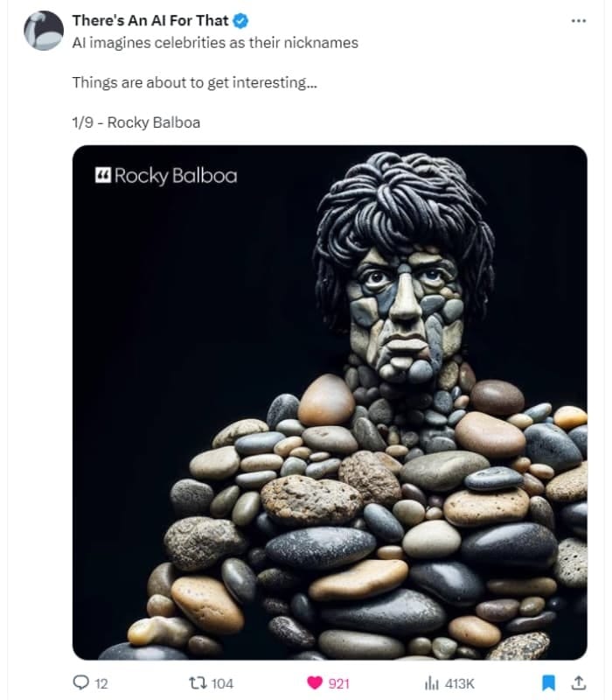Click the Rocky Balboa watermark text in image
The image size is (612, 700).
click(176, 176)
